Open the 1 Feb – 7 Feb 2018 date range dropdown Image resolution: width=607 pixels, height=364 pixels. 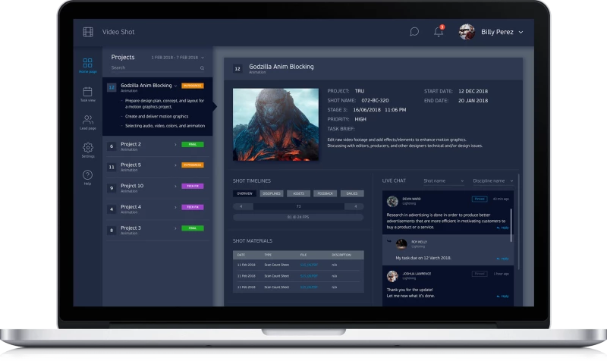point(178,58)
